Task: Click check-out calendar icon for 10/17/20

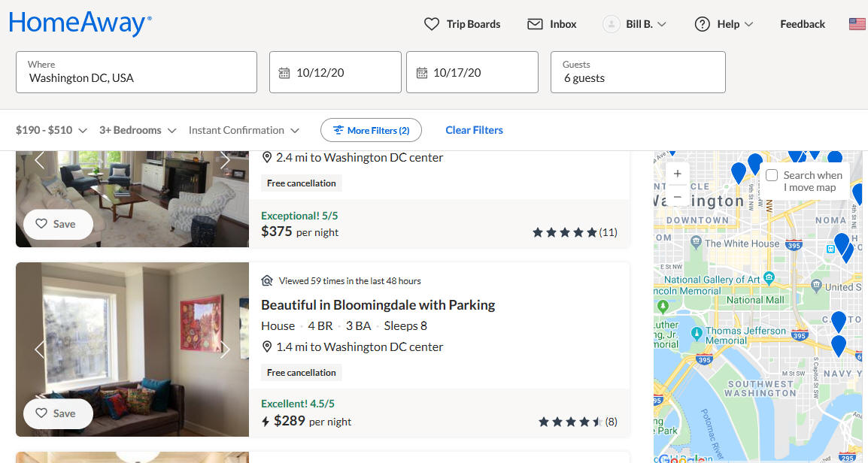Action: click(x=422, y=72)
